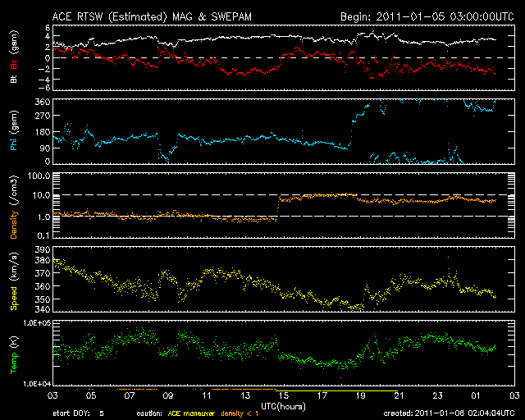
Task: Click the "350" tick on the Speed axis
Action: (43, 299)
